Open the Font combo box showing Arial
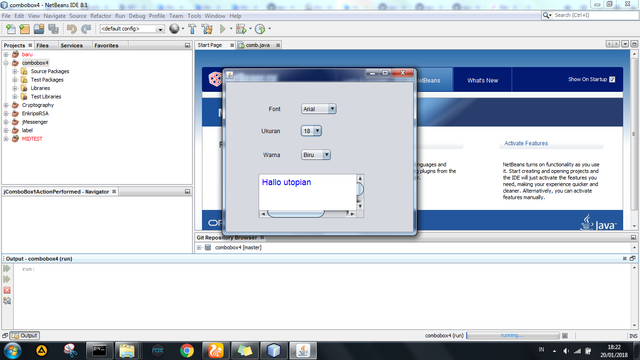 coord(319,109)
